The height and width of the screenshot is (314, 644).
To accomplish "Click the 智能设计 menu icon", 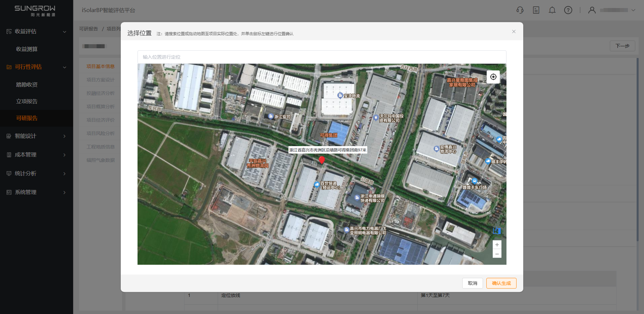I will (9, 136).
